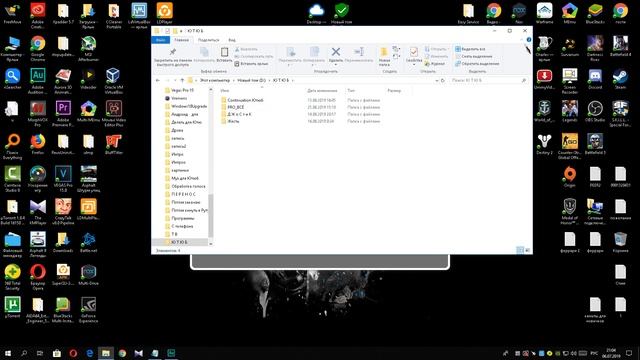The width and height of the screenshot is (640, 360).
Task: Switch to Details view in status bar
Action: click(520, 250)
